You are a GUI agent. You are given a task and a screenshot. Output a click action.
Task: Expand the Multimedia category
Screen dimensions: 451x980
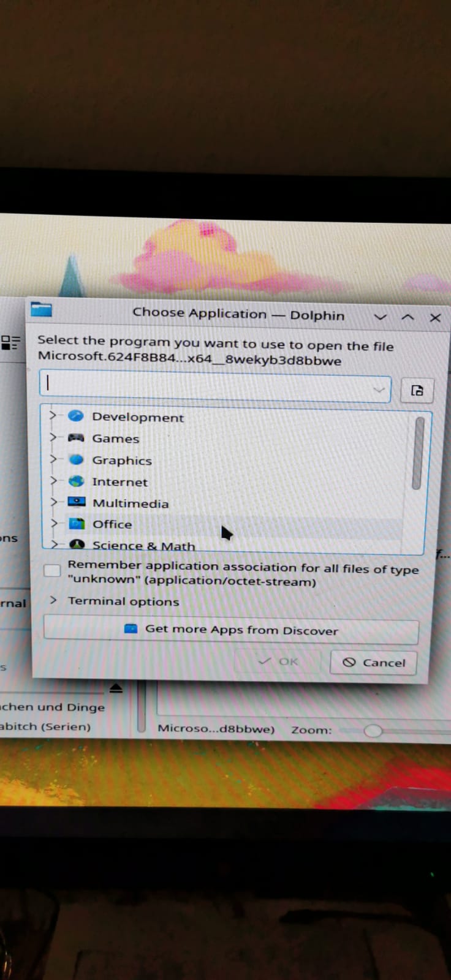pos(55,502)
